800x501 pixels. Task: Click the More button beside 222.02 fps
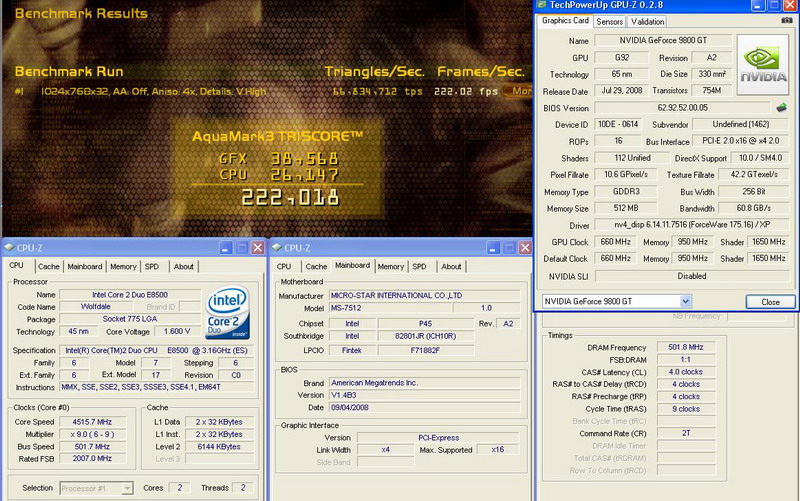[x=518, y=91]
